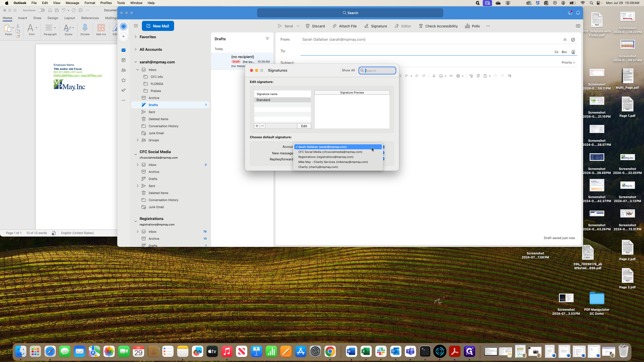Click the increase indent icon in the message toolbar
This screenshot has height=362, width=644.
(424, 76)
